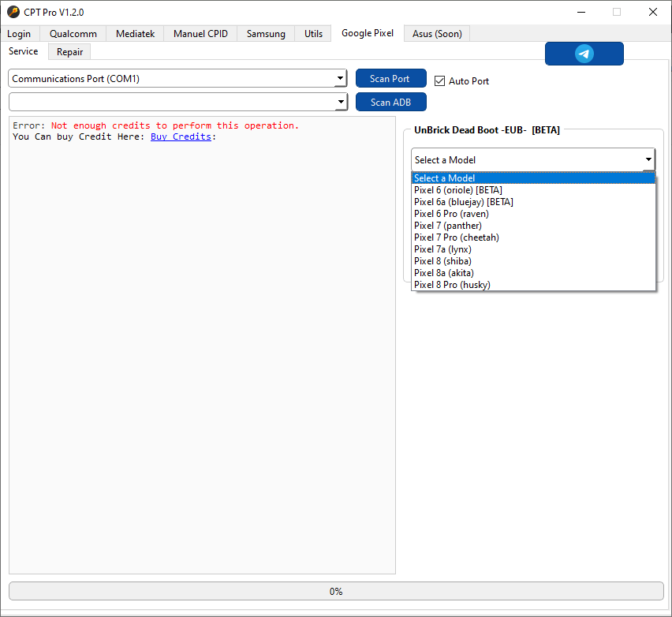Click the 0% progress bar
The width and height of the screenshot is (672, 617).
pos(336,591)
